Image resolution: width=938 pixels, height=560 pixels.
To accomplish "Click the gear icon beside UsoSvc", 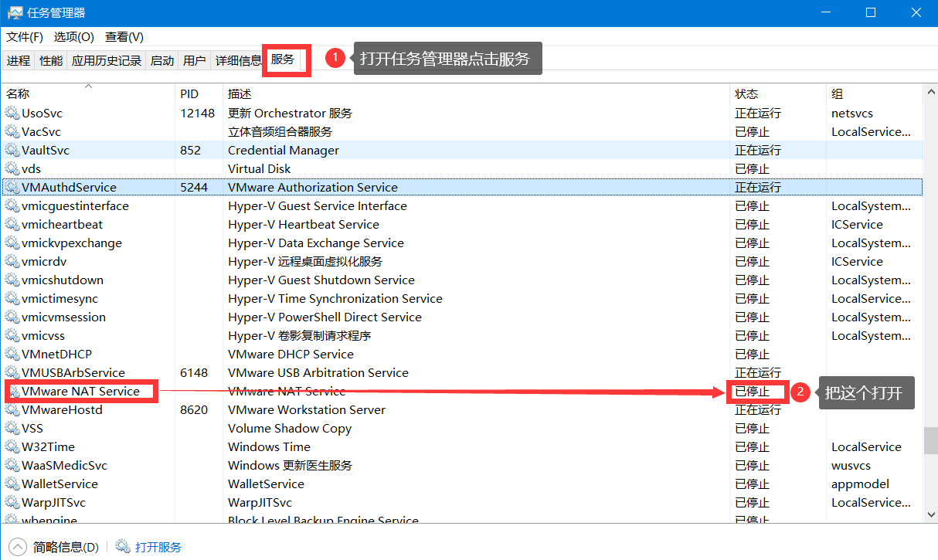I will 12,113.
